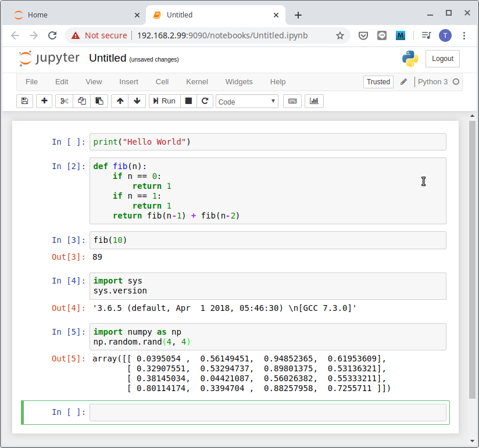479x448 pixels.
Task: Click the Python 3 kernel name
Action: click(432, 82)
